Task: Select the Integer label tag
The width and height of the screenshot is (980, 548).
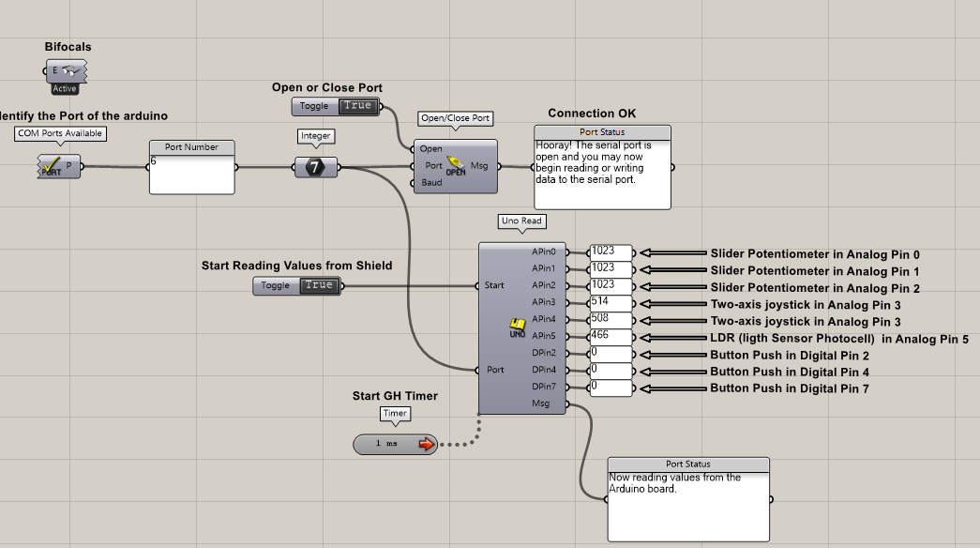Action: (316, 136)
